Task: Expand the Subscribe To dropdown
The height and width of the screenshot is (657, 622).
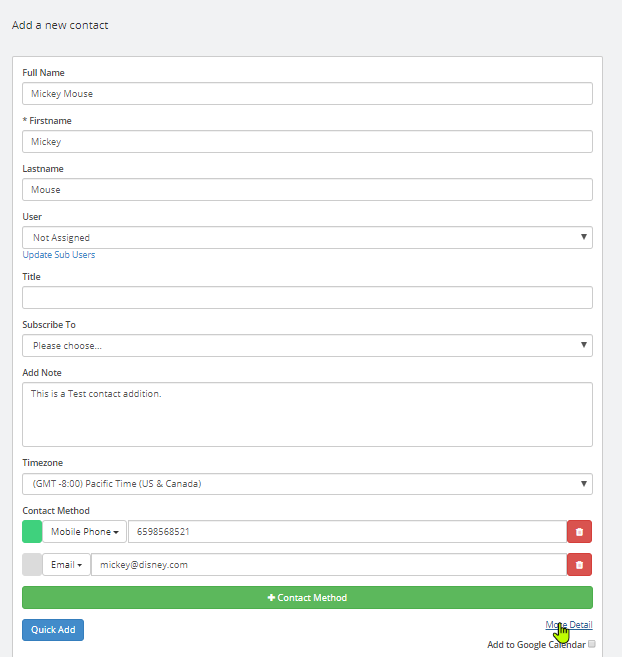Action: pyautogui.click(x=307, y=346)
